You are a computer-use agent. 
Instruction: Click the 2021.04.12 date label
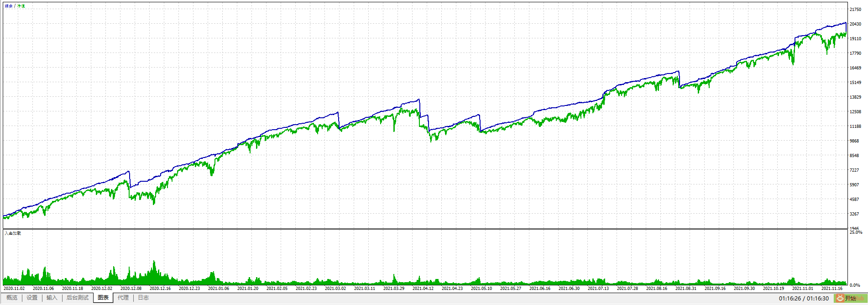423,288
